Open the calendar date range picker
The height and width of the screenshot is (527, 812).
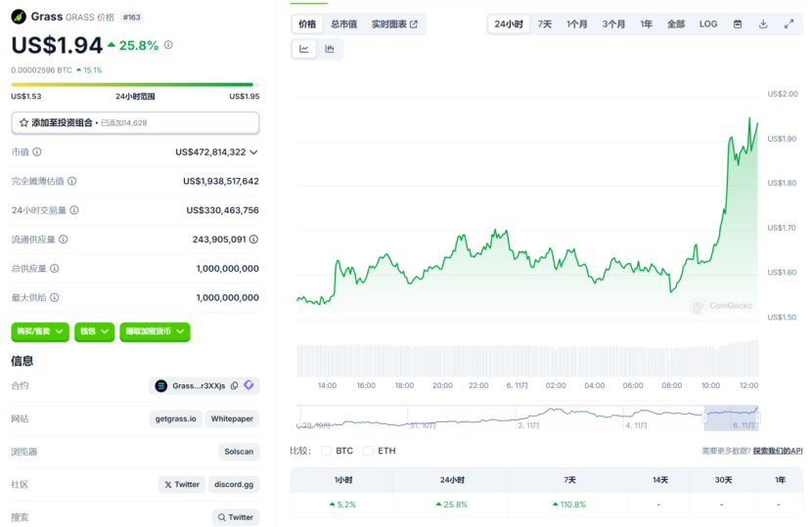tap(738, 23)
